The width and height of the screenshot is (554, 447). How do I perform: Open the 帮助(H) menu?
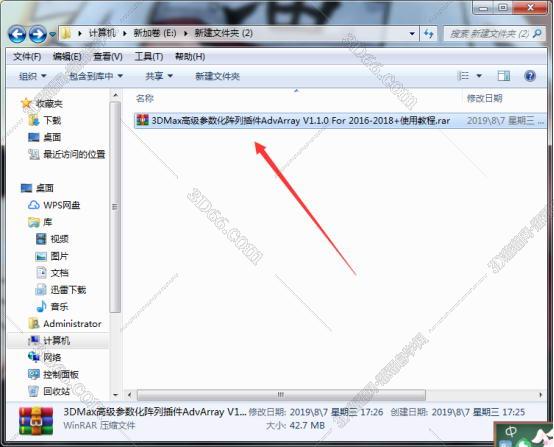point(190,57)
